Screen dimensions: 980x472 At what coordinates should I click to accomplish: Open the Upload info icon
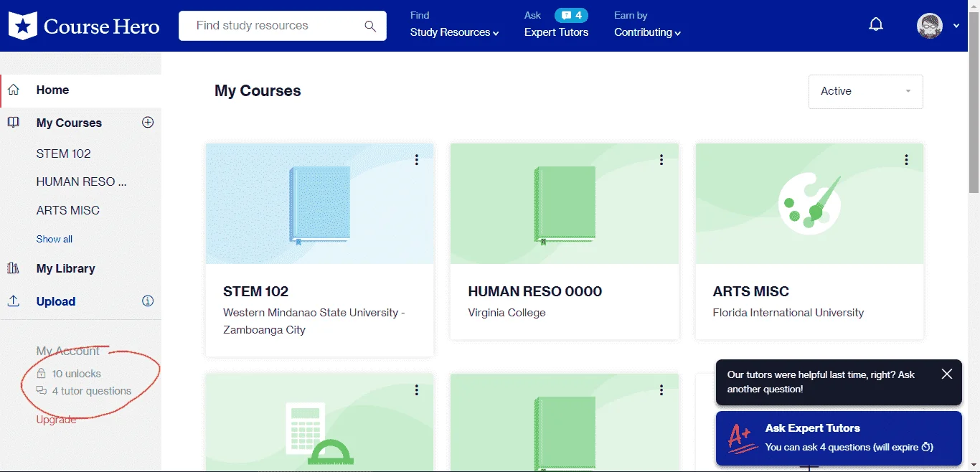tap(148, 301)
